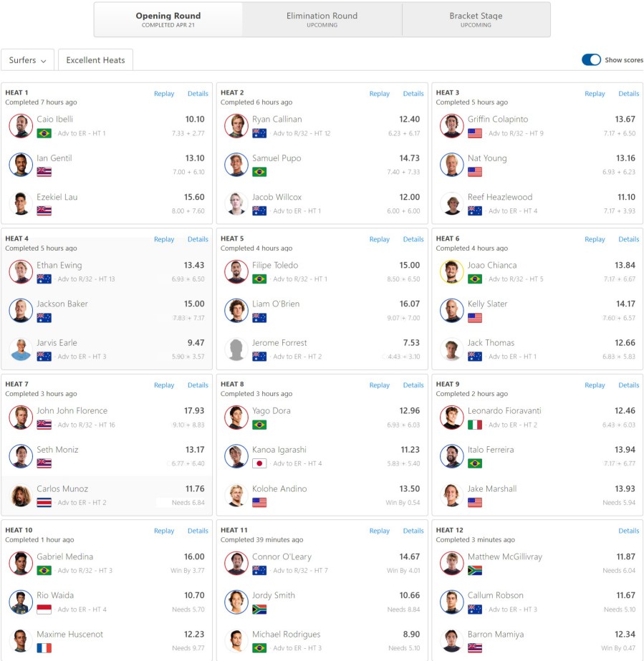The width and height of the screenshot is (644, 661).
Task: Click John John Florence's avatar
Action: tap(21, 418)
